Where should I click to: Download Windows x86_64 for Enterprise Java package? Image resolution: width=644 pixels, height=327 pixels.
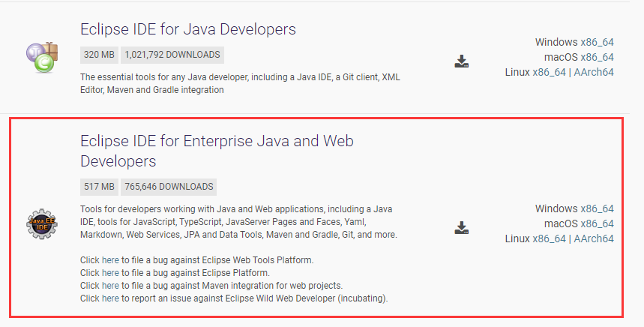pos(597,208)
